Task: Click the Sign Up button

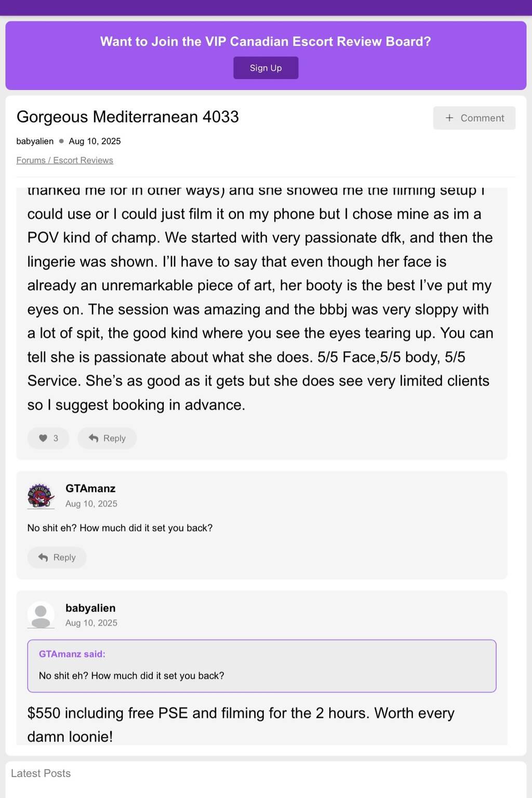Action: click(265, 68)
